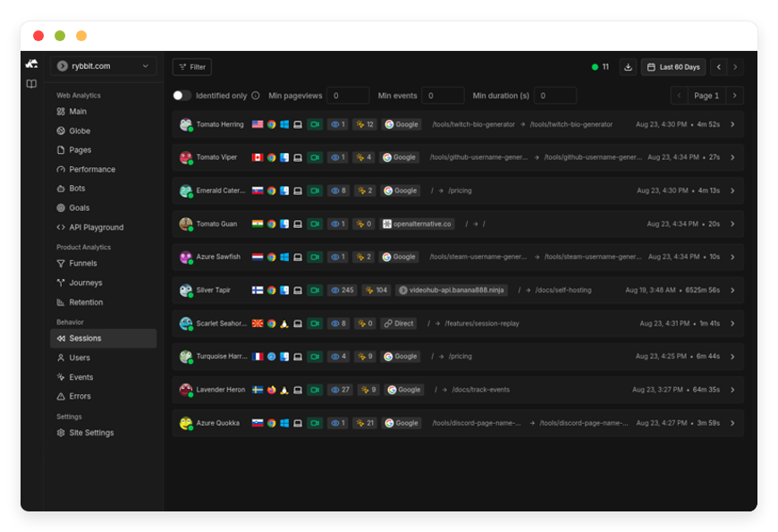The width and height of the screenshot is (778, 532).
Task: Click the Firefox icon on Lavender Heron
Action: pyautogui.click(x=272, y=390)
